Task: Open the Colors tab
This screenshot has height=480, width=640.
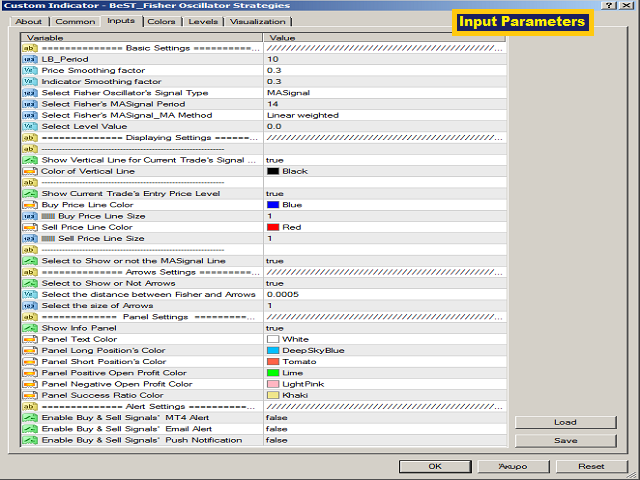Action: [x=161, y=22]
